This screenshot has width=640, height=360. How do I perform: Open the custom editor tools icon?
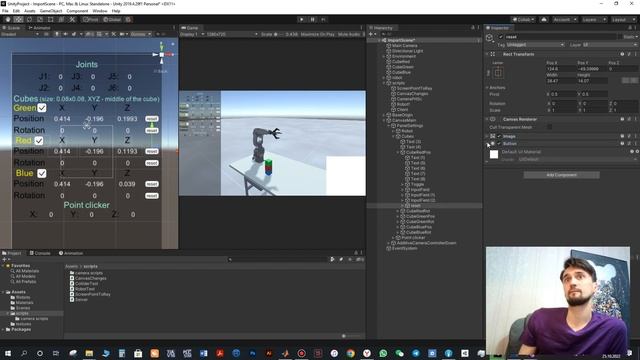point(72,19)
